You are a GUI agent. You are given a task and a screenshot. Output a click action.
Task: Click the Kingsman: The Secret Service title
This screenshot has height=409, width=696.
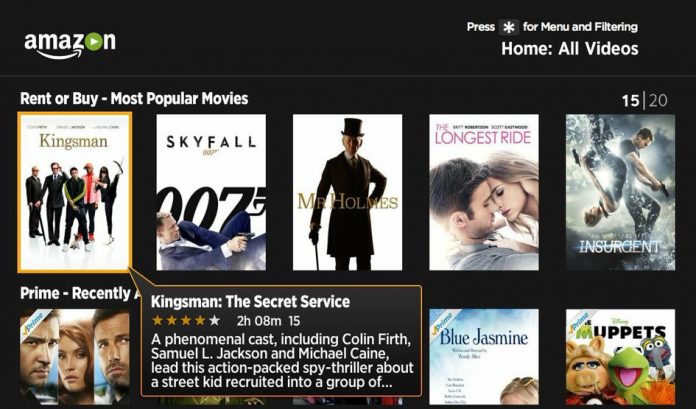tap(250, 302)
